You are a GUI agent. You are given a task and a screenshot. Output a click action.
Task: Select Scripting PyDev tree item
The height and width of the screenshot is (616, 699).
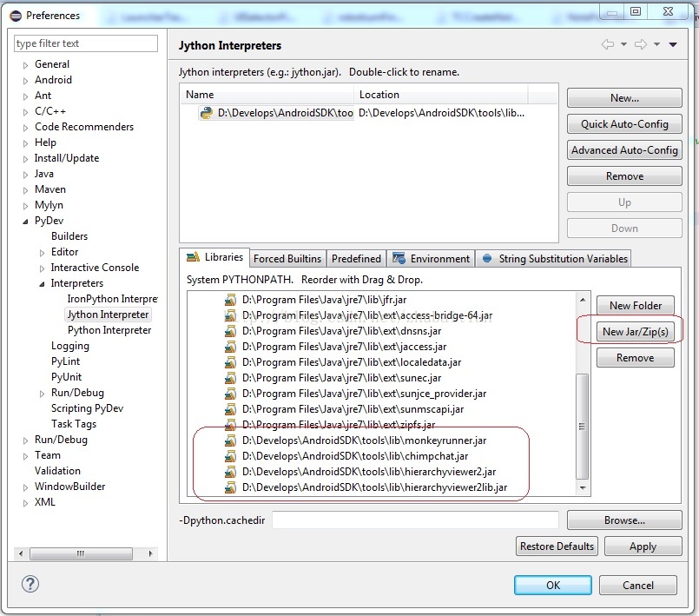(x=87, y=408)
